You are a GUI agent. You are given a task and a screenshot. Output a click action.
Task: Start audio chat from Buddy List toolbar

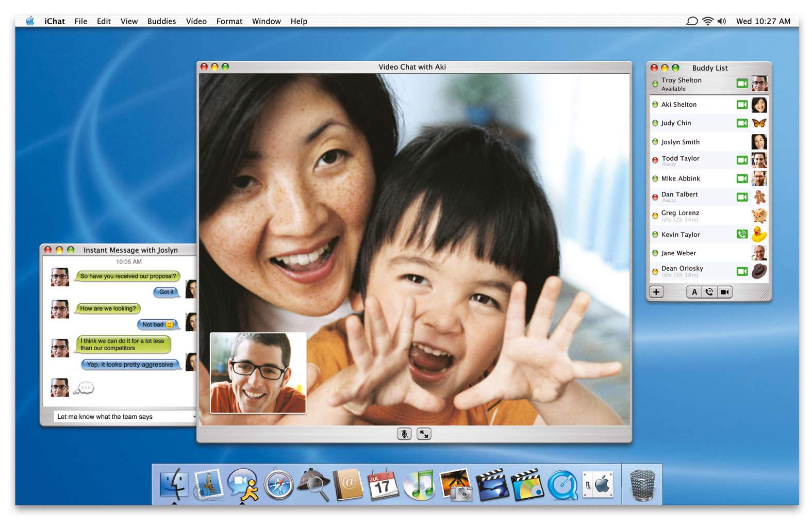pos(709,292)
